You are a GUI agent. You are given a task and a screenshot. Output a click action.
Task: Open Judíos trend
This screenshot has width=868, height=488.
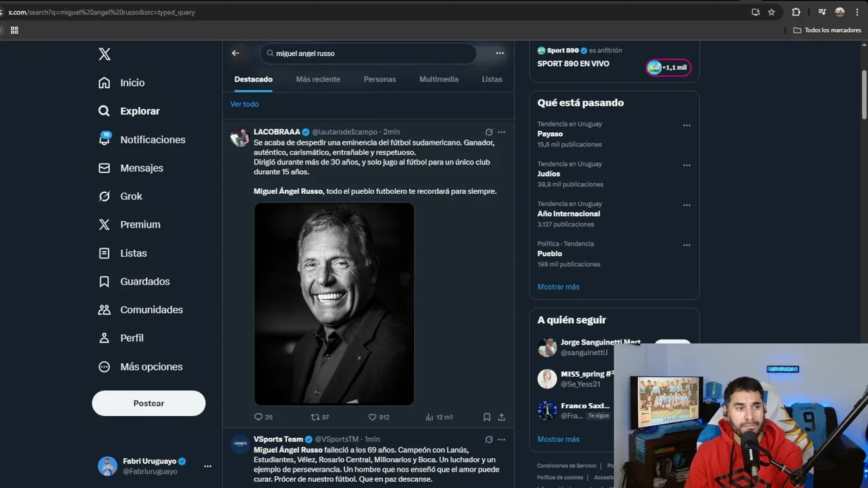point(549,174)
